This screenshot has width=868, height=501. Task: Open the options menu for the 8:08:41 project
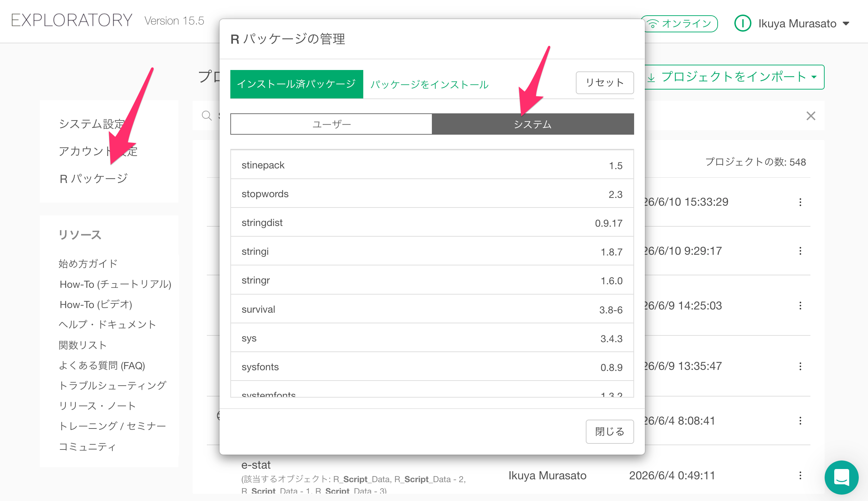pos(800,421)
